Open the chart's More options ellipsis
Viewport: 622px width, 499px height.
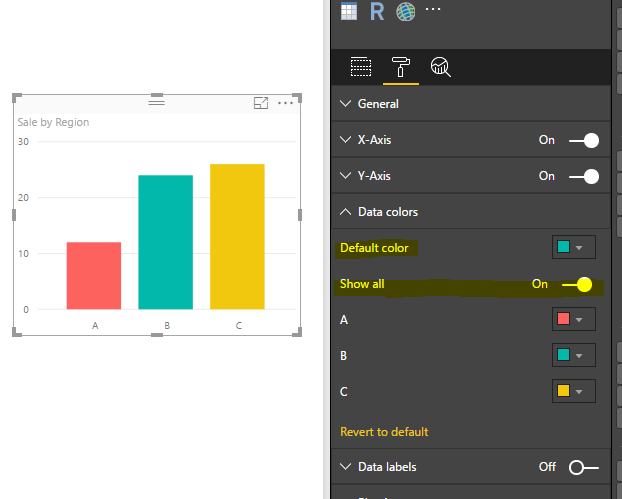pyautogui.click(x=285, y=103)
